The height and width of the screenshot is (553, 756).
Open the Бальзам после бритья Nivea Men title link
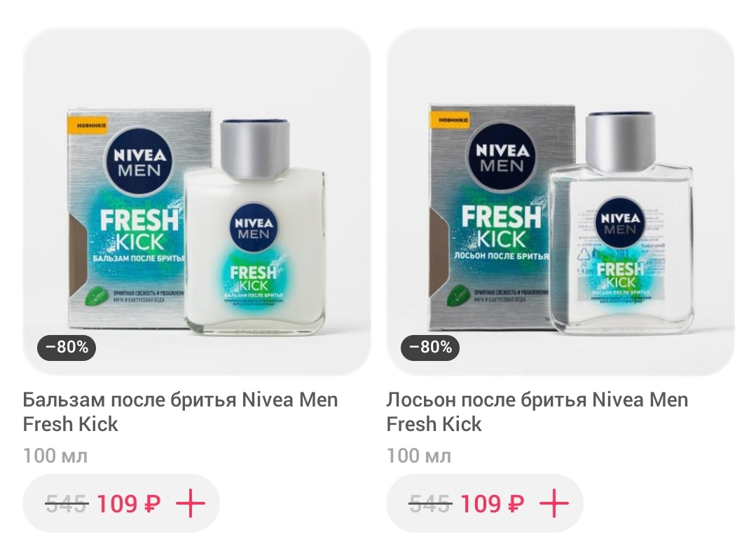pos(180,412)
